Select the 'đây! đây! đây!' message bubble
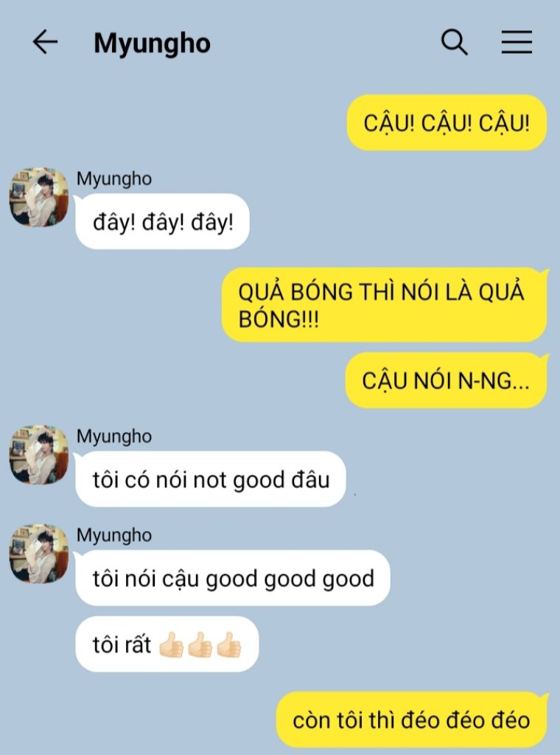The image size is (560, 755). coord(163,221)
